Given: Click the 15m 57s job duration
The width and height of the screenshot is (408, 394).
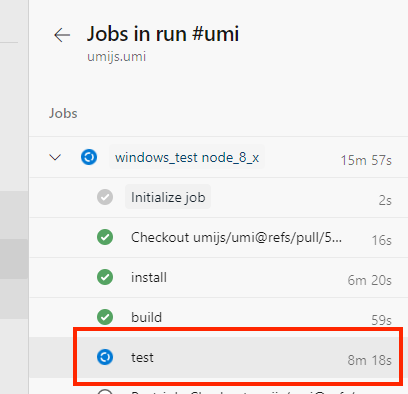Looking at the screenshot, I should click(x=366, y=160).
